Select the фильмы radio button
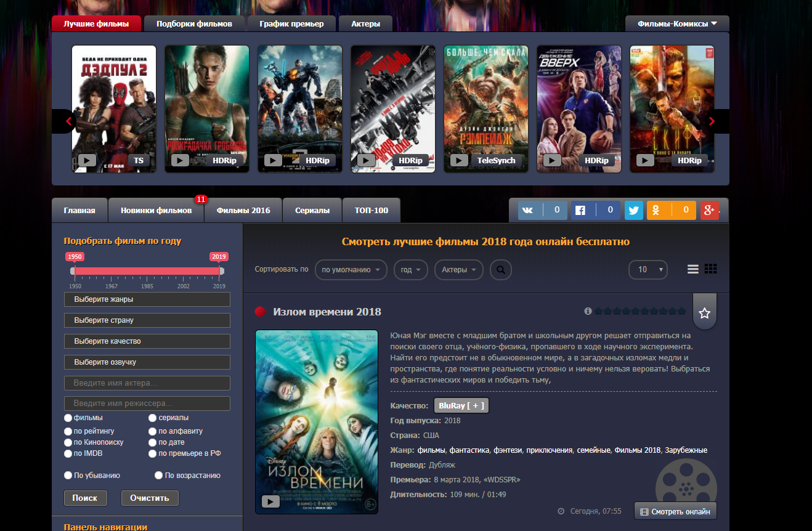This screenshot has height=531, width=812. pos(68,418)
